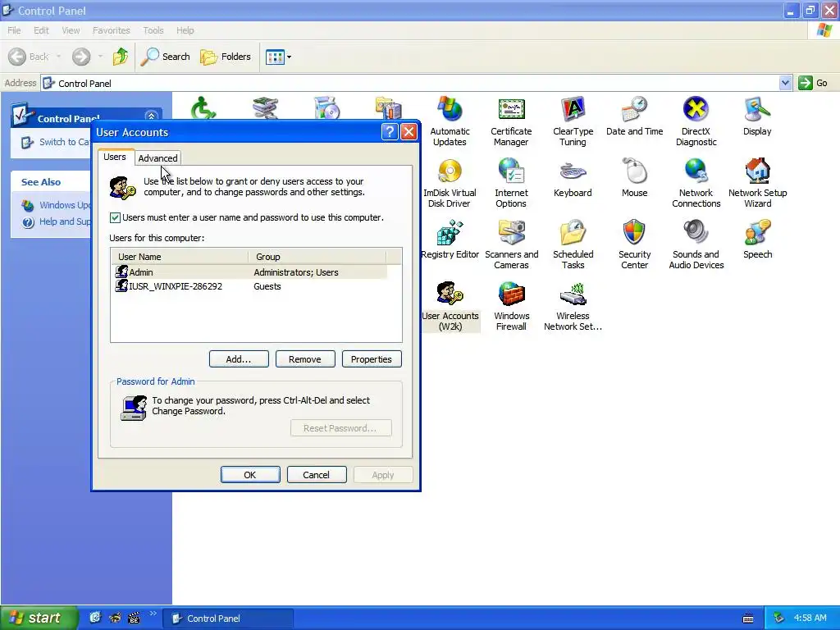Image resolution: width=840 pixels, height=630 pixels.
Task: Launch Network Setup Wizard
Action: click(757, 183)
